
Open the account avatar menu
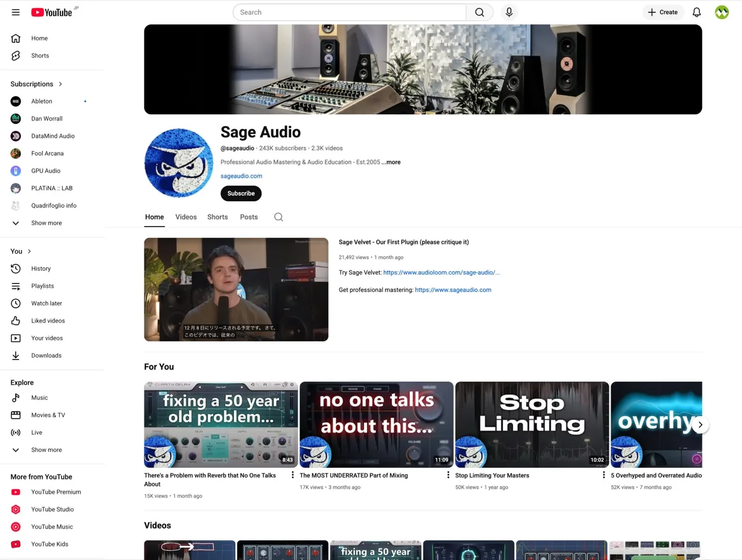coord(722,12)
